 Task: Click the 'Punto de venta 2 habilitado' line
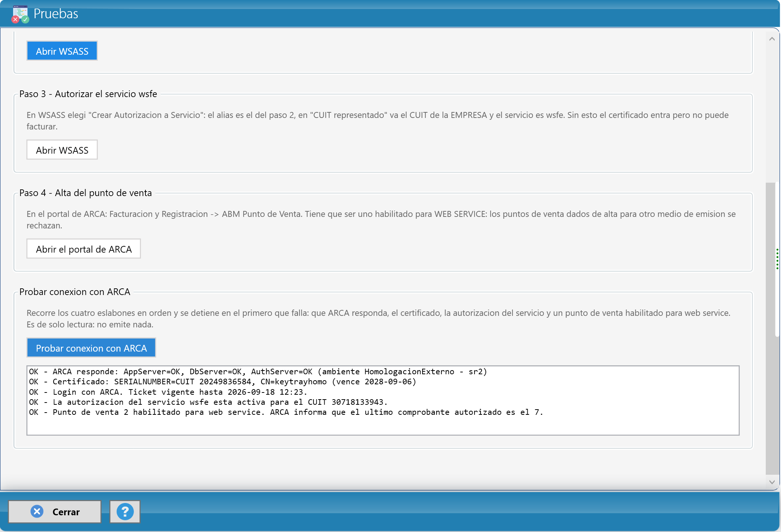[x=286, y=412]
